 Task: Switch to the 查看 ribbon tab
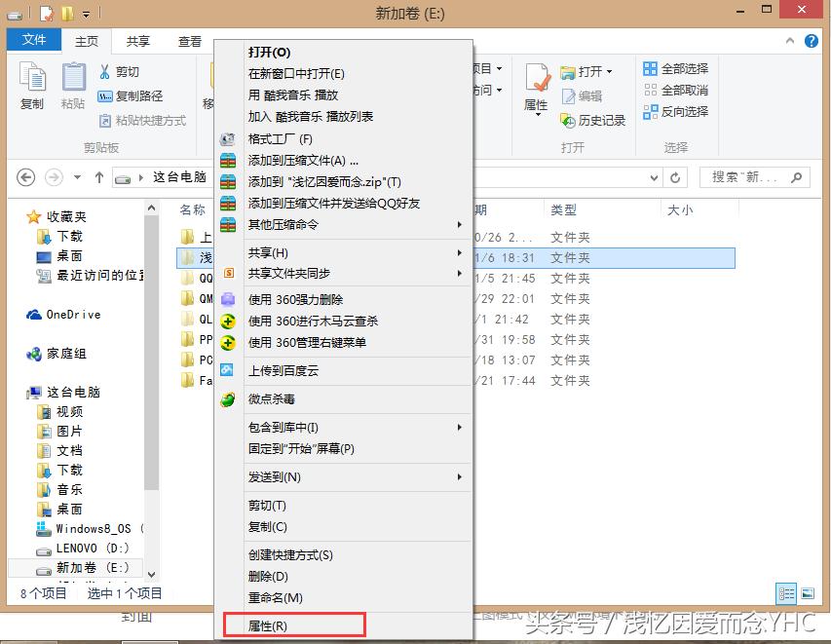pyautogui.click(x=189, y=40)
